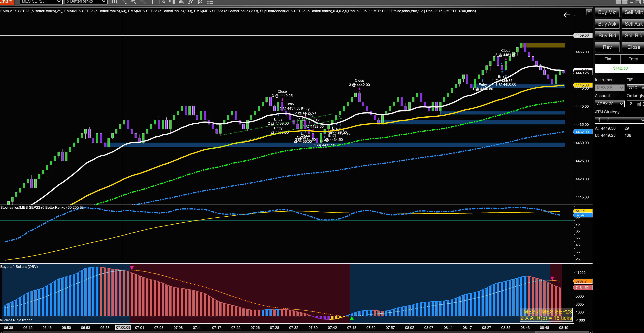Open the APEX account dropdown

(609, 104)
